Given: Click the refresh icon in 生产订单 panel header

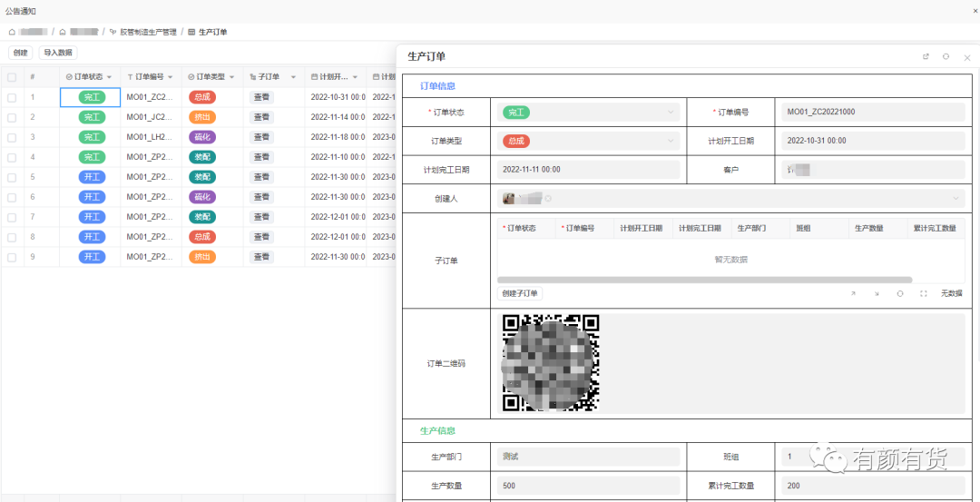Looking at the screenshot, I should click(x=946, y=56).
